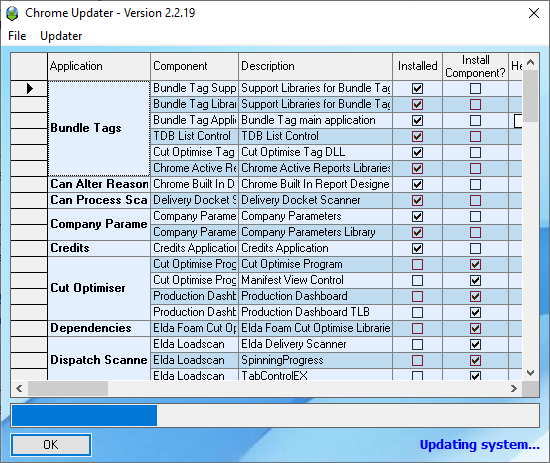
Task: Select the Dependencies application cell
Action: tap(99, 328)
